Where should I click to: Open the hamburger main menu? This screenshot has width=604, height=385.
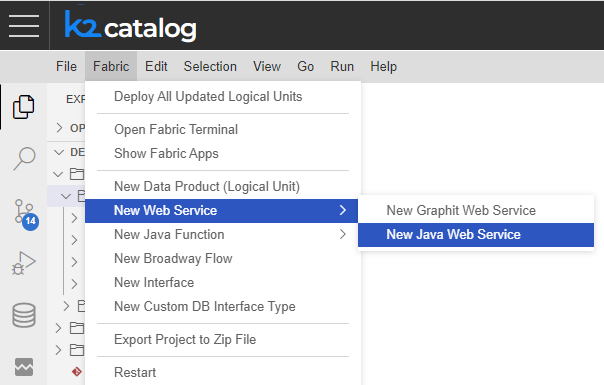(24, 26)
